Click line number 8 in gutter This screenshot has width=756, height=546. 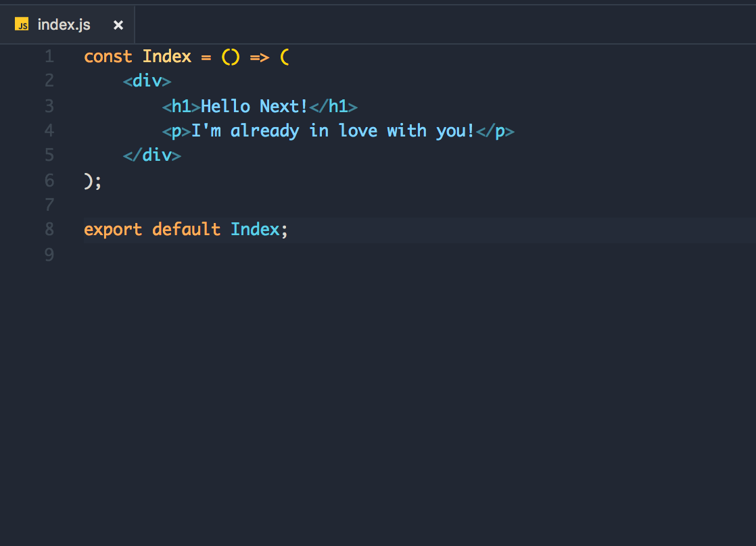[x=49, y=230]
